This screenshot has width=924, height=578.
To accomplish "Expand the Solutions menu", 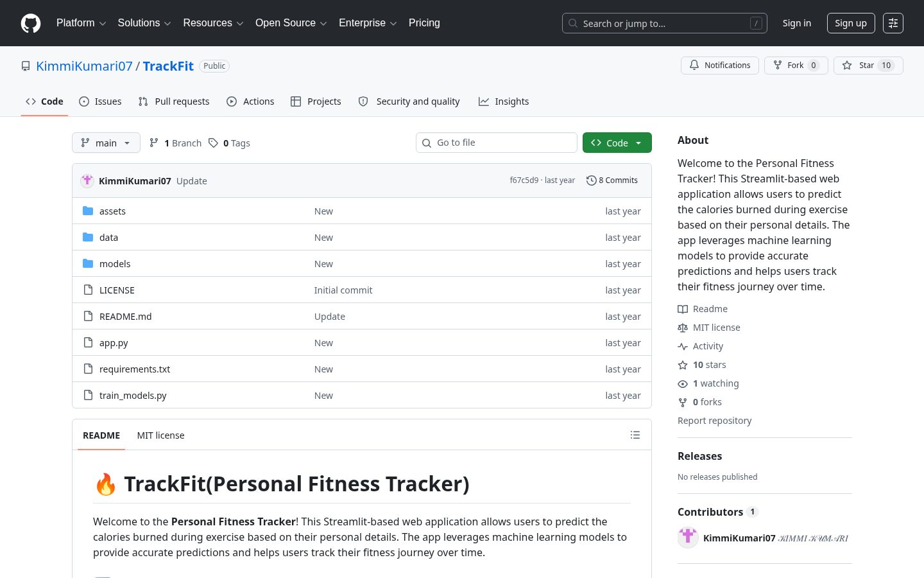I will point(144,23).
